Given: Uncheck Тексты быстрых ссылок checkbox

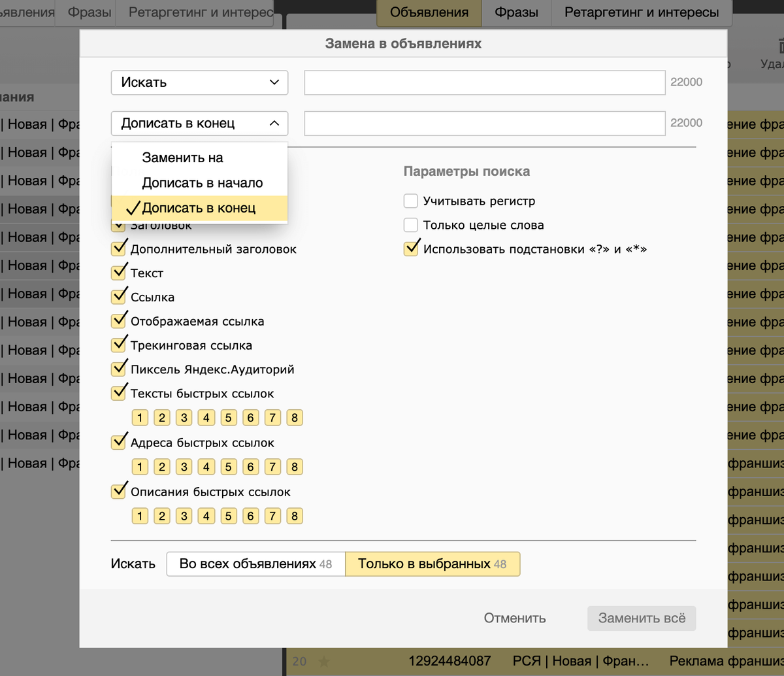Looking at the screenshot, I should pos(119,394).
